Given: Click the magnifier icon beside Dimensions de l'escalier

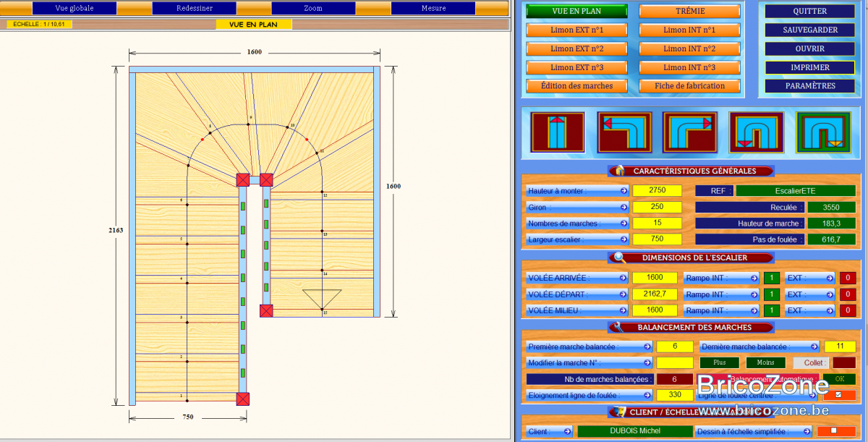Looking at the screenshot, I should tap(619, 258).
